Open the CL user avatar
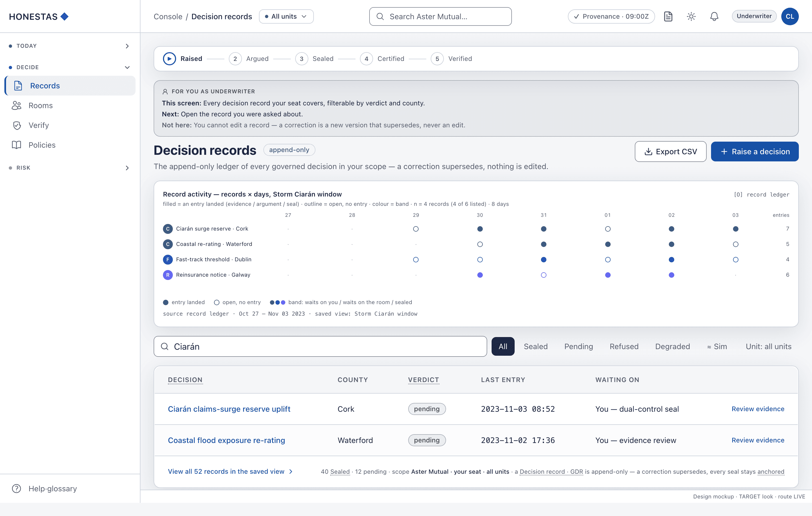Screen dimensions: 812x516 [790, 16]
